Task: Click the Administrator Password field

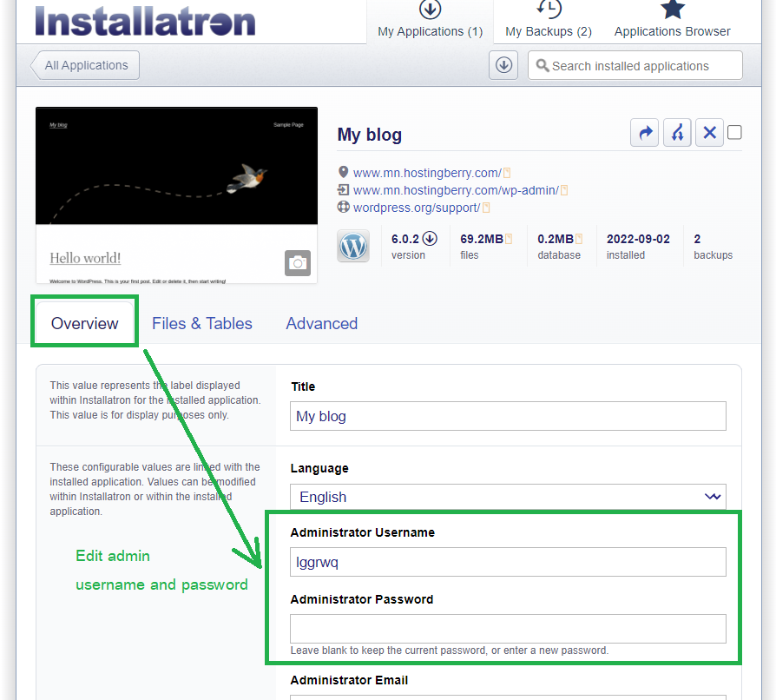Action: pyautogui.click(x=508, y=629)
